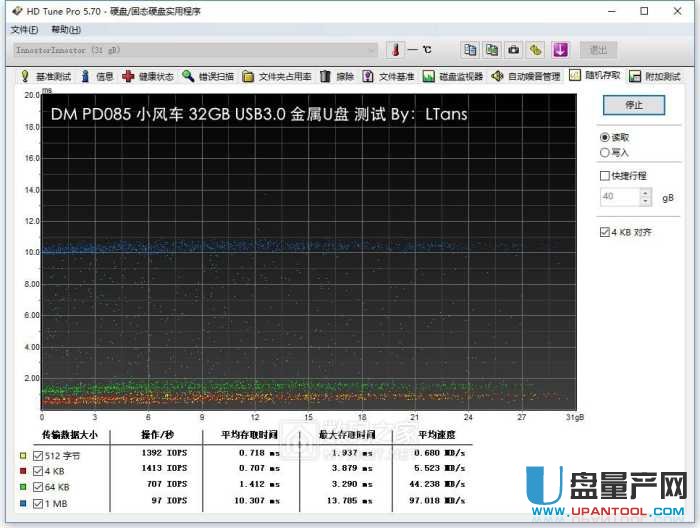Click the yellow options icon in toolbar

[x=536, y=49]
